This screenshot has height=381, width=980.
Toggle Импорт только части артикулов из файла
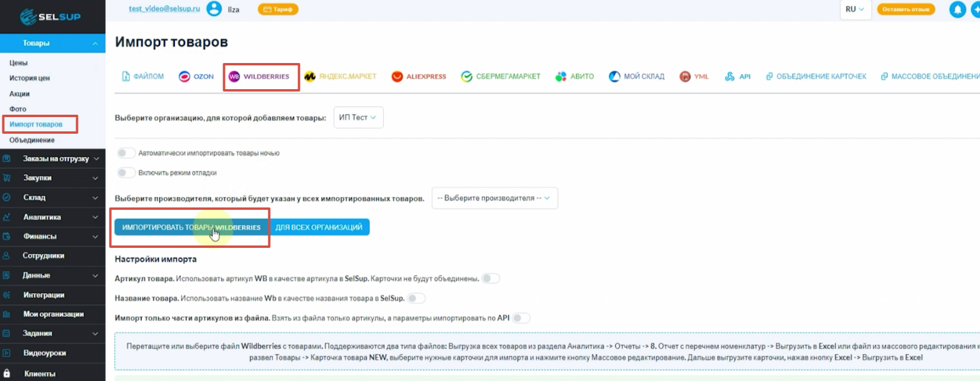(x=521, y=318)
